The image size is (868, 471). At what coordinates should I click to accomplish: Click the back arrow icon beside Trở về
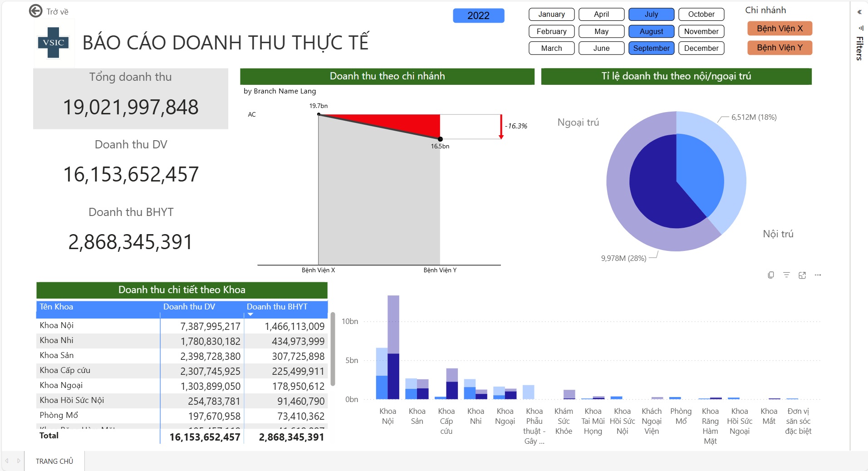(35, 11)
